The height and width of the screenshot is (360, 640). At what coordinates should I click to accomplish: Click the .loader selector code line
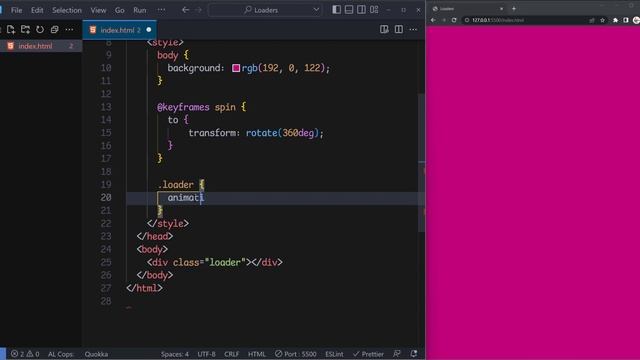click(x=181, y=184)
